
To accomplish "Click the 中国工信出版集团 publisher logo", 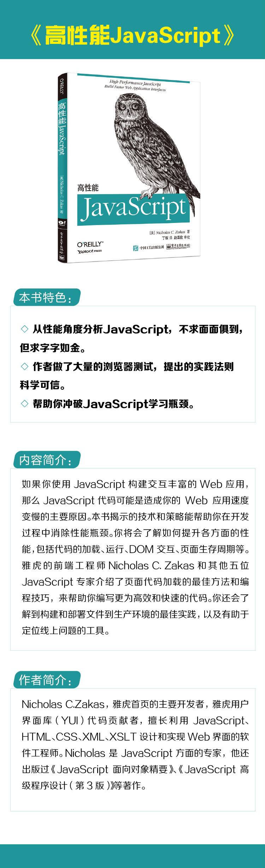I will click(148, 248).
